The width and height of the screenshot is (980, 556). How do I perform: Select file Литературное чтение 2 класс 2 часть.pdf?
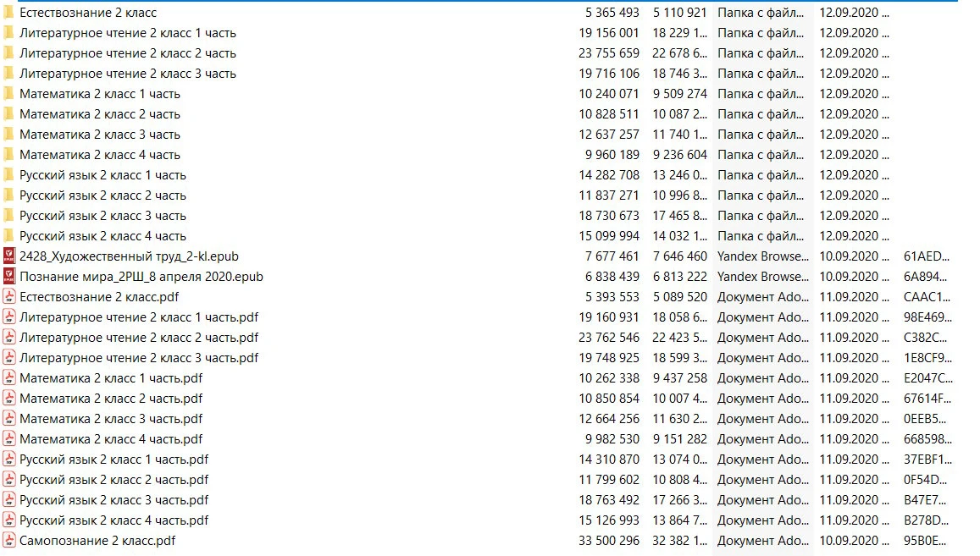click(x=138, y=338)
